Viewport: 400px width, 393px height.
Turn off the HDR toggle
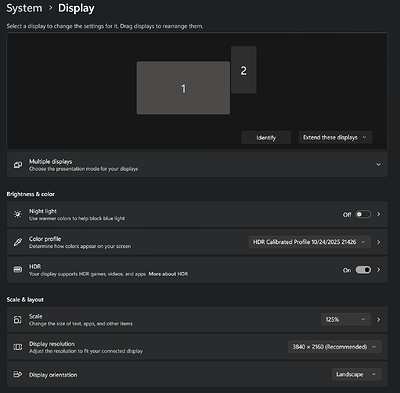tap(363, 270)
